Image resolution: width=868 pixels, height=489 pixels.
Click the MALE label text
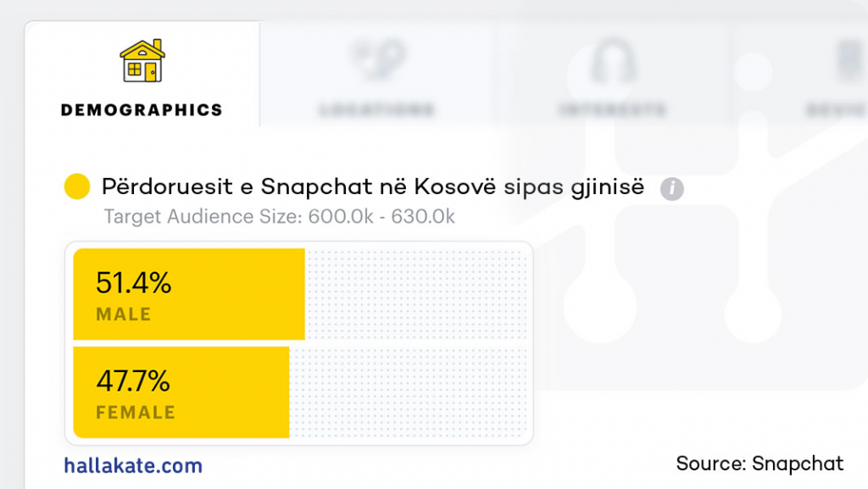(124, 314)
